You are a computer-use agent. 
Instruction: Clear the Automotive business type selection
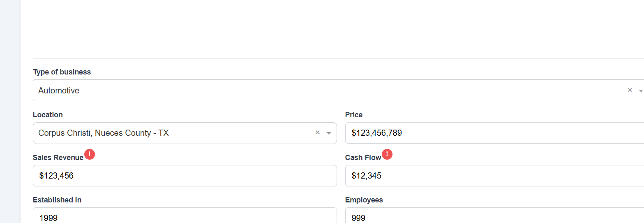tap(630, 90)
